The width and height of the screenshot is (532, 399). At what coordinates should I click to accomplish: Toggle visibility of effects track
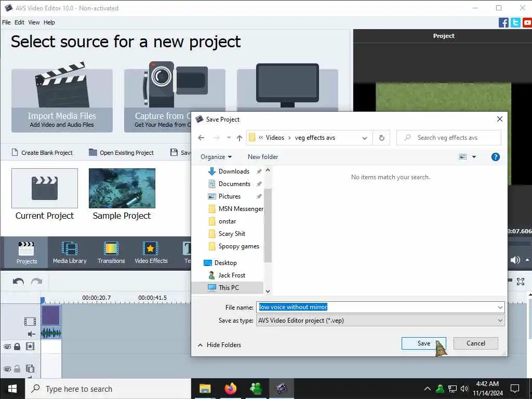click(x=7, y=347)
